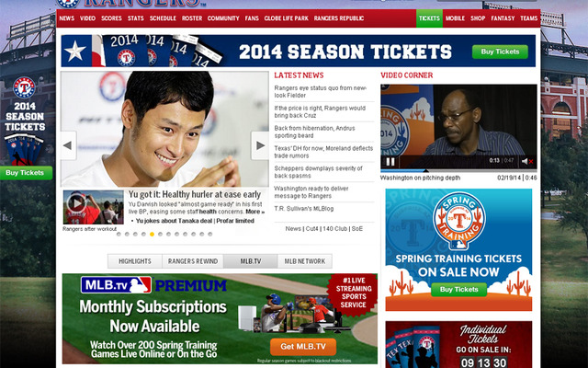Open the SoE link
The height and width of the screenshot is (368, 588).
click(357, 229)
